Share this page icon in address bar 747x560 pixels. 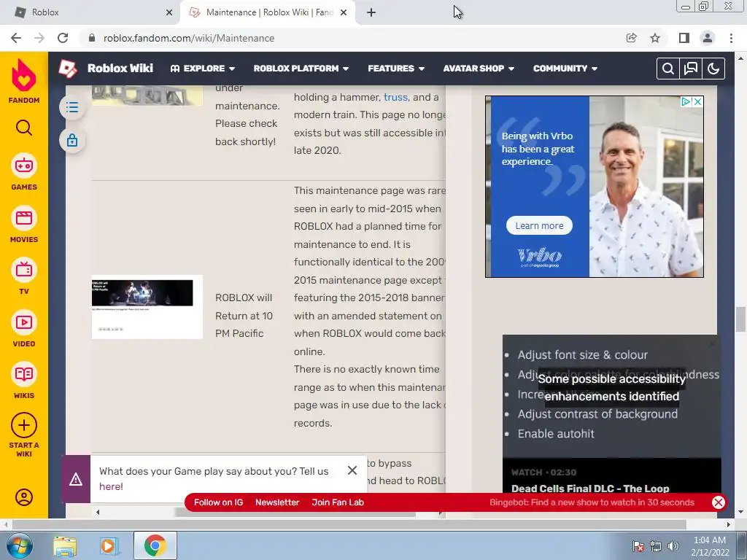coord(632,38)
